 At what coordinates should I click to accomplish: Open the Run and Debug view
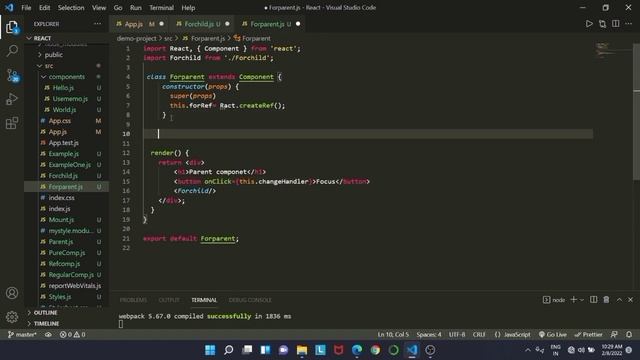(x=12, y=99)
